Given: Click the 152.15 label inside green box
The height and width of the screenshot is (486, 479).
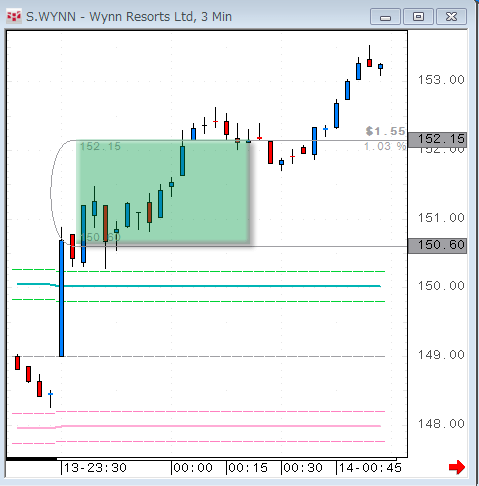Looking at the screenshot, I should coord(100,146).
